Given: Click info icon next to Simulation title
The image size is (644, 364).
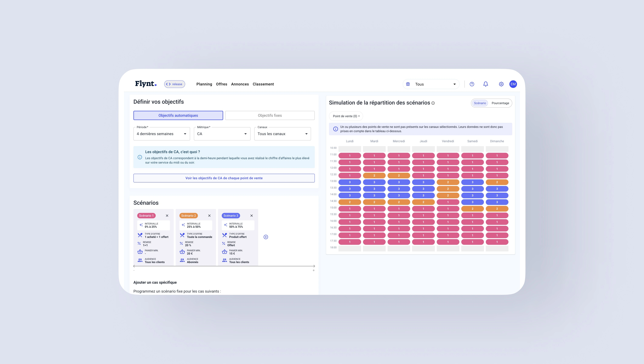Looking at the screenshot, I should click(433, 103).
